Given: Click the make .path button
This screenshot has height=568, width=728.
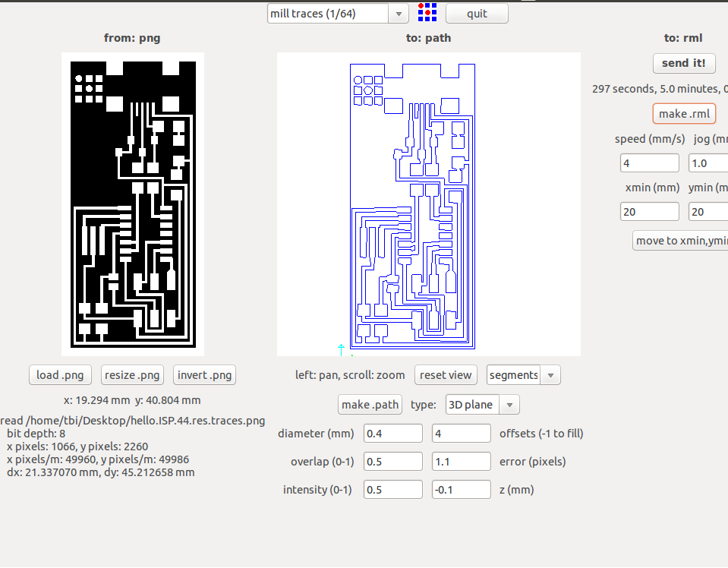Looking at the screenshot, I should 370,405.
